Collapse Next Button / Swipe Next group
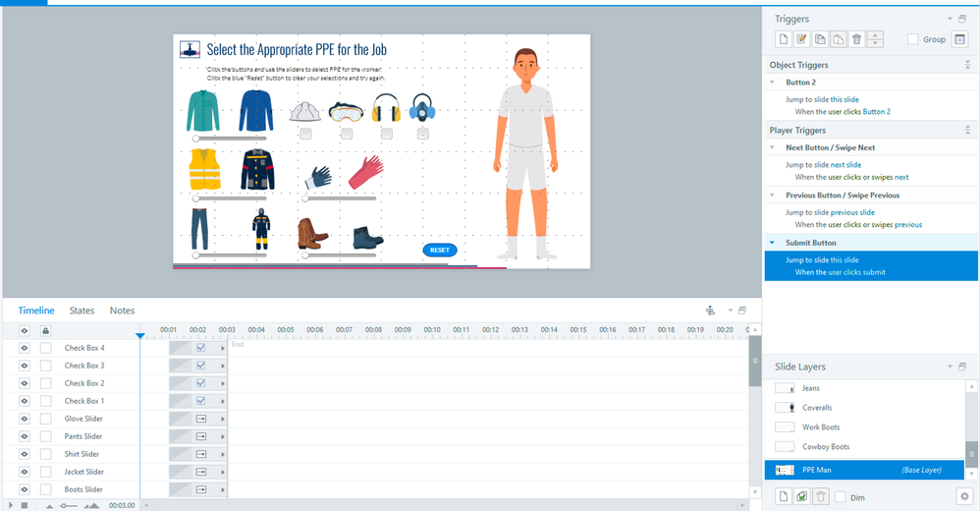 pos(773,147)
